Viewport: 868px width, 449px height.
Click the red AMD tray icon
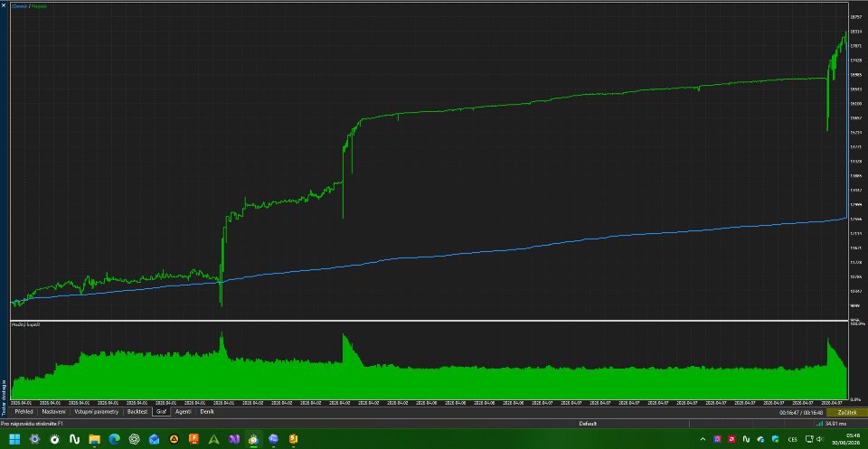click(731, 440)
